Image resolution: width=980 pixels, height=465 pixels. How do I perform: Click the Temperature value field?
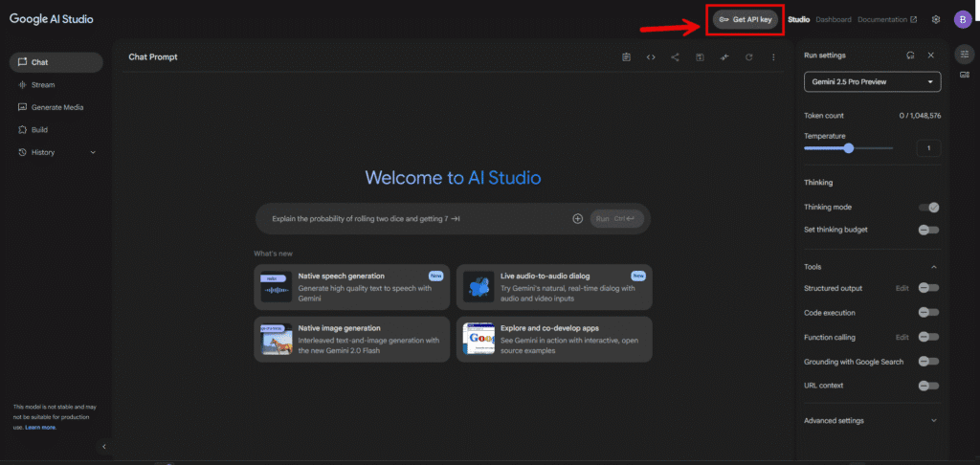[x=928, y=148]
